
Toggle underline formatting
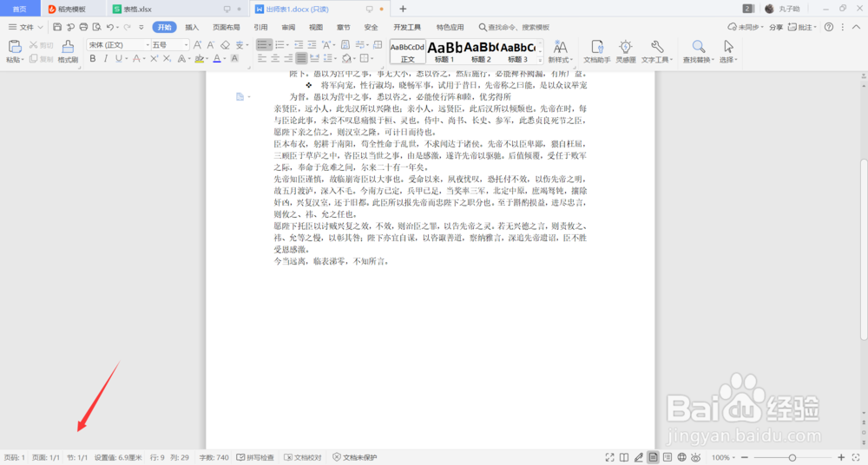(118, 59)
